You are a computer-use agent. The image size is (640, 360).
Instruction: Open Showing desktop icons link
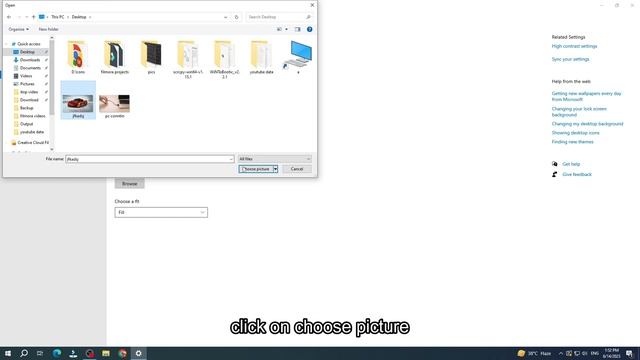(x=576, y=133)
